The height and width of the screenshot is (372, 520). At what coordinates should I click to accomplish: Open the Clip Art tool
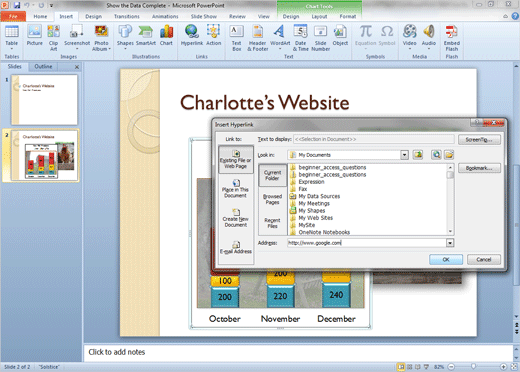[53, 37]
